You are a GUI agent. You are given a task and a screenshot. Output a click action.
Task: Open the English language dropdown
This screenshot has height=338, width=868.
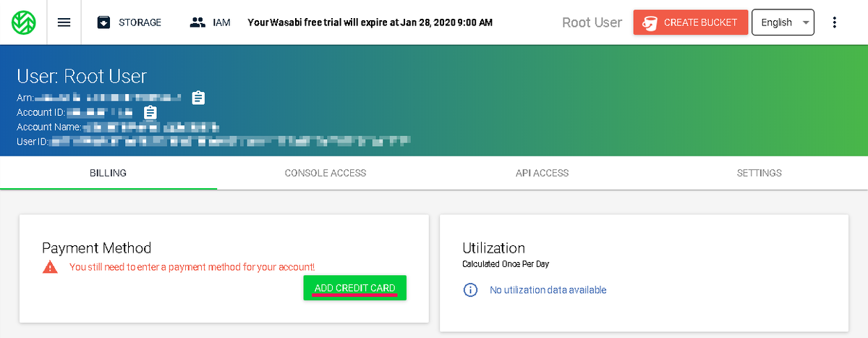[783, 22]
